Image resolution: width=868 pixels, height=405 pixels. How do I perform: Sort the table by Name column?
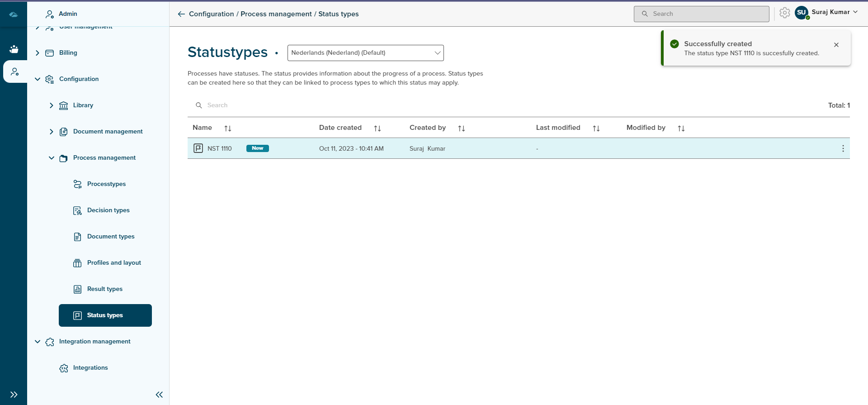click(x=228, y=129)
